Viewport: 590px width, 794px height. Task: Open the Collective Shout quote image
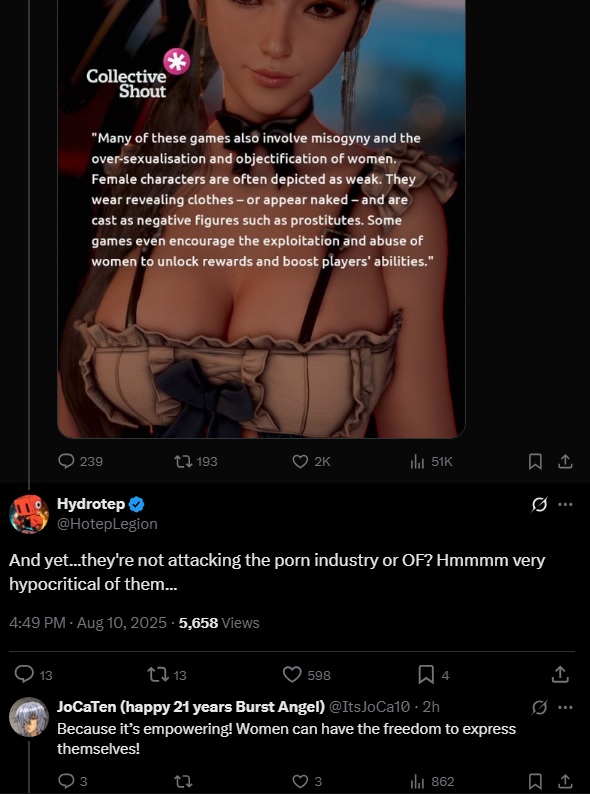click(261, 219)
